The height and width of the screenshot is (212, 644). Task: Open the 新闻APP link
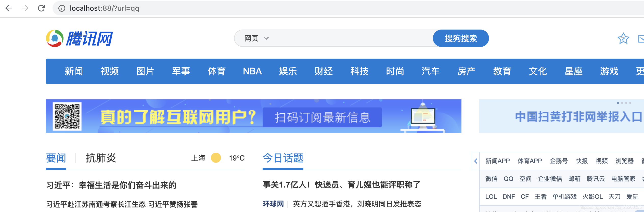coord(497,161)
